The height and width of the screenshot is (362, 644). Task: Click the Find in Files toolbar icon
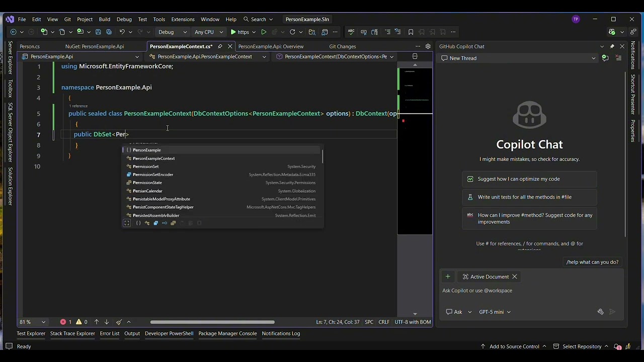(x=312, y=32)
